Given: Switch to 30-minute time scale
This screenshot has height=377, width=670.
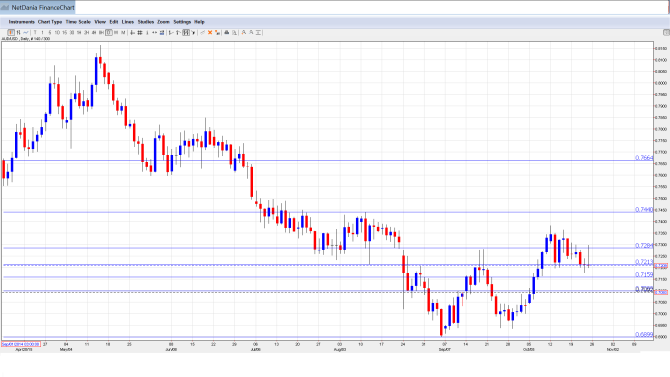Looking at the screenshot, I should tap(72, 32).
